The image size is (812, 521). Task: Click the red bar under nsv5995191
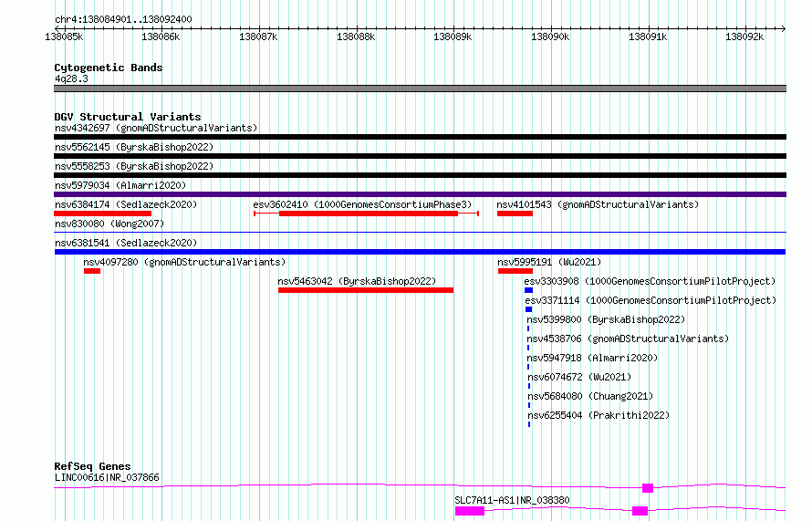point(515,271)
